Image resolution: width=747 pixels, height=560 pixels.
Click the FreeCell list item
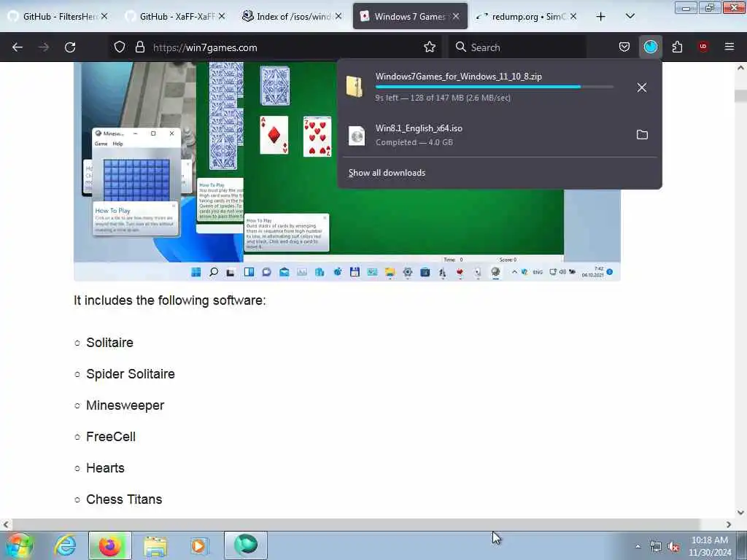[x=111, y=437]
